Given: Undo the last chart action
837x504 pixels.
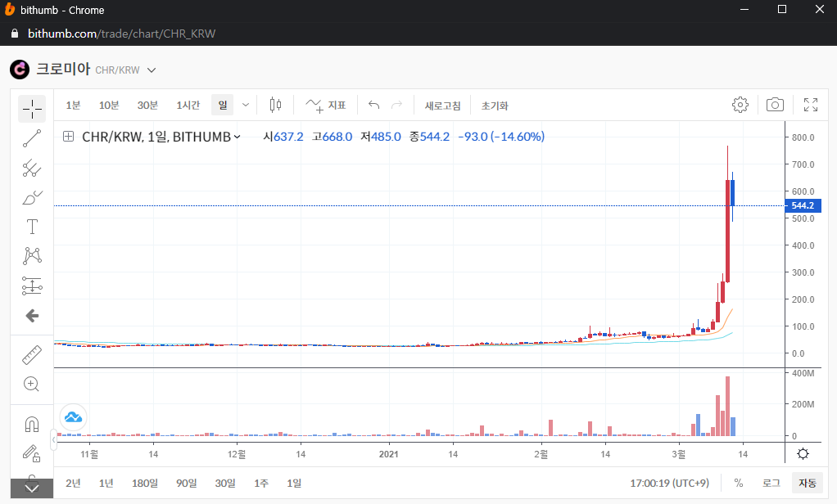Looking at the screenshot, I should point(373,105).
